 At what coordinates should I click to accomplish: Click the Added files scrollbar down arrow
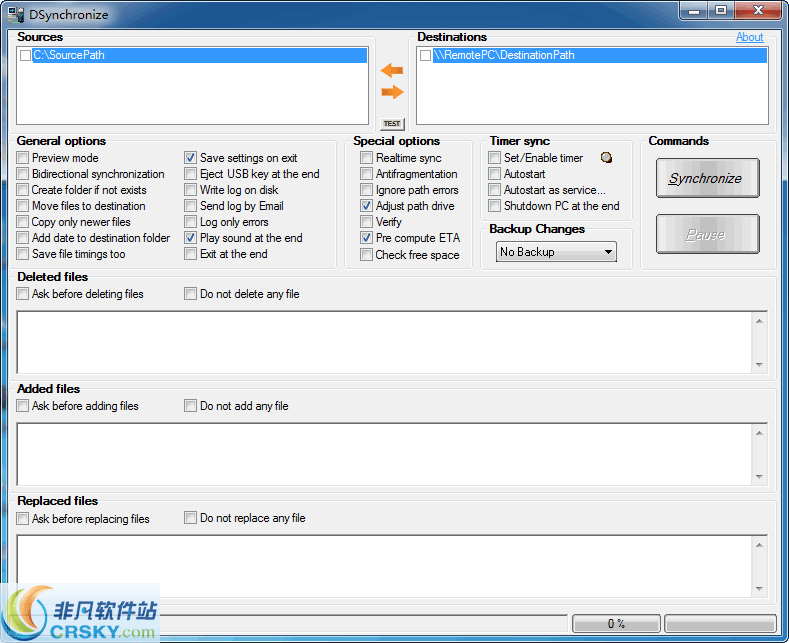pyautogui.click(x=759, y=477)
